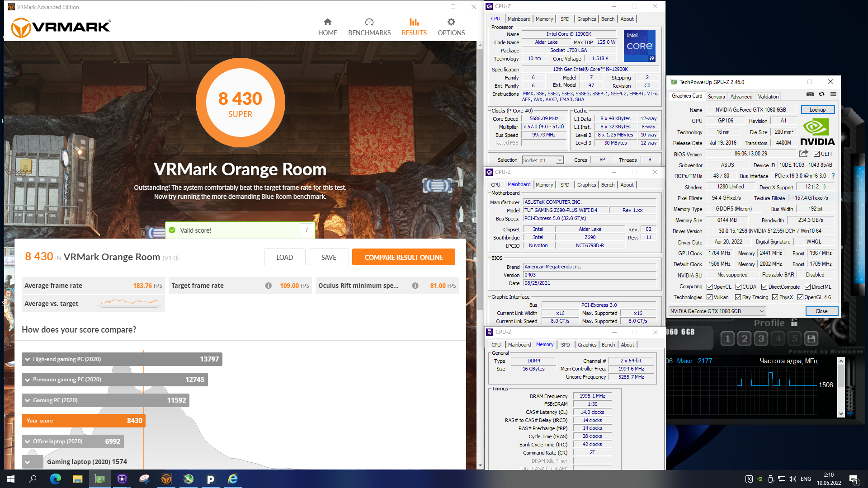868x488 pixels.
Task: Click the Afterburner graph vertical scrollbar
Action: (841, 387)
